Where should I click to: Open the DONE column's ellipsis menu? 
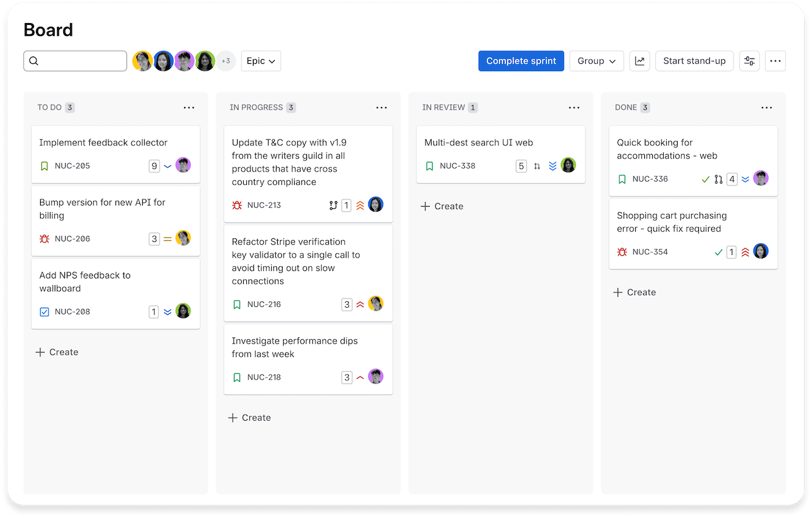point(767,108)
